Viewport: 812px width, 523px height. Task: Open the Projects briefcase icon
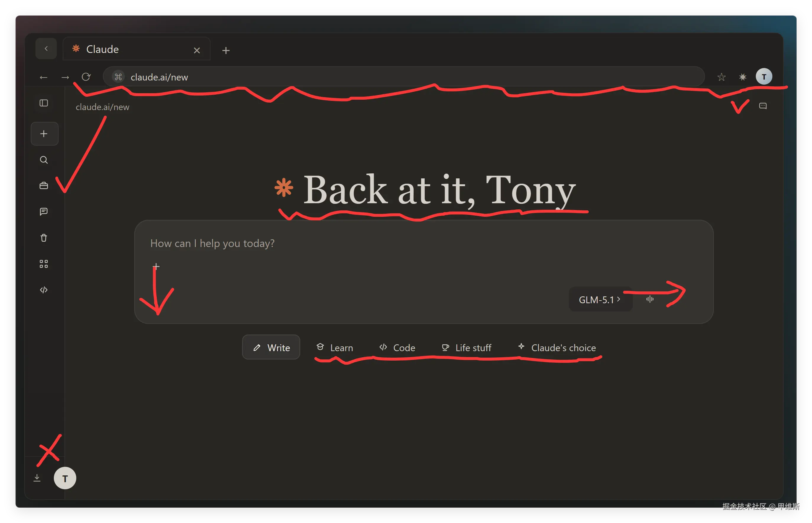click(44, 186)
